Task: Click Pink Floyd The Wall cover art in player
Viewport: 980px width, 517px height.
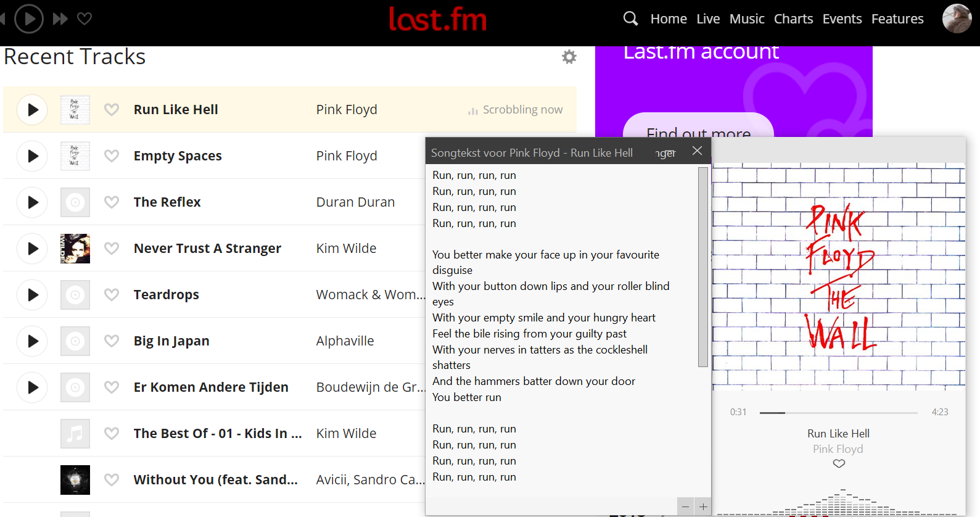Action: click(839, 276)
